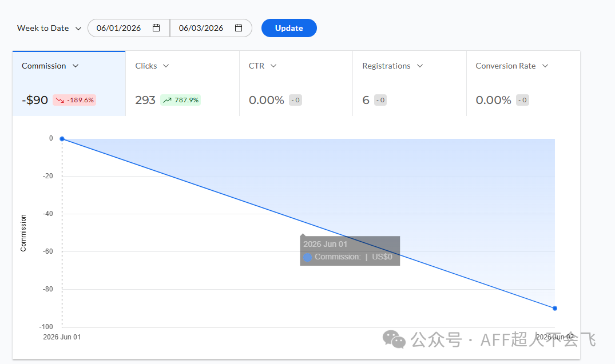Click the 2026 Jun 01 x-axis label
The width and height of the screenshot is (615, 364).
coord(62,337)
